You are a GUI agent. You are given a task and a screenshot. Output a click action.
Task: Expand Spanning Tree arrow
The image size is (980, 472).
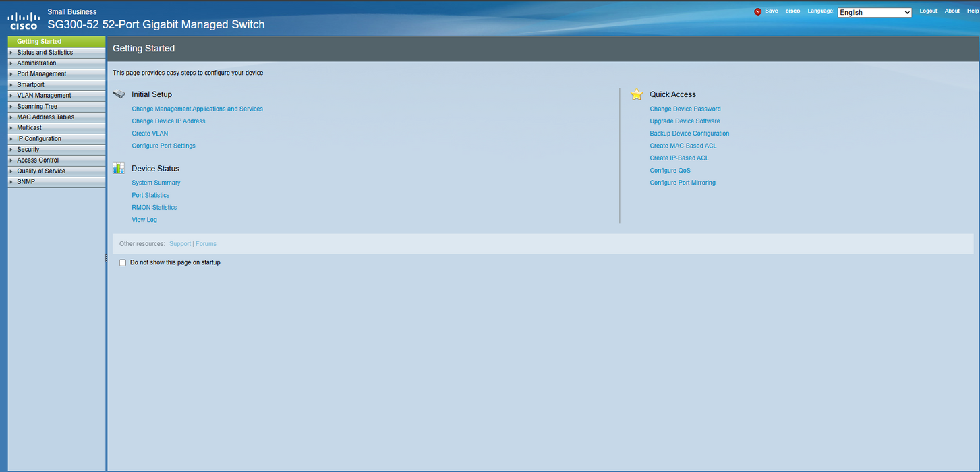point(11,107)
